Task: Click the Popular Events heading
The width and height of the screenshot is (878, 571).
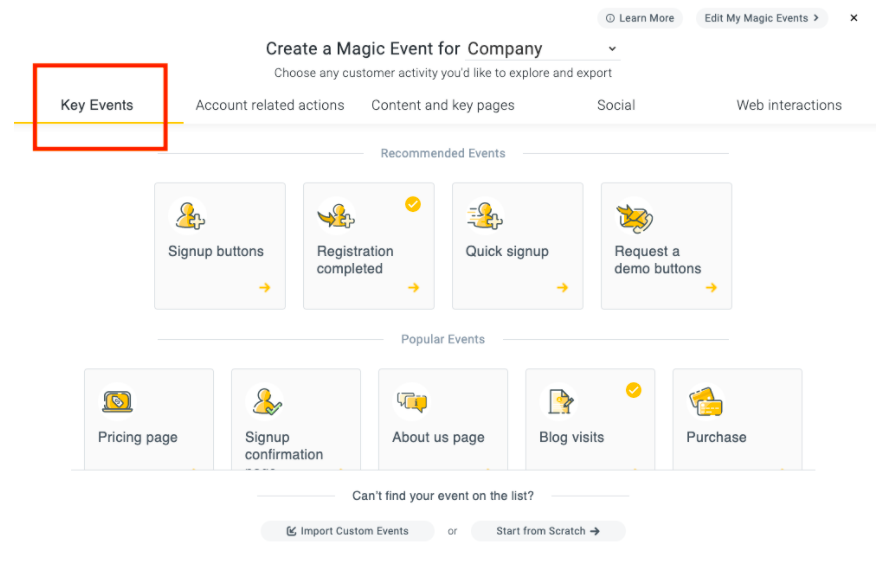Action: (x=443, y=339)
